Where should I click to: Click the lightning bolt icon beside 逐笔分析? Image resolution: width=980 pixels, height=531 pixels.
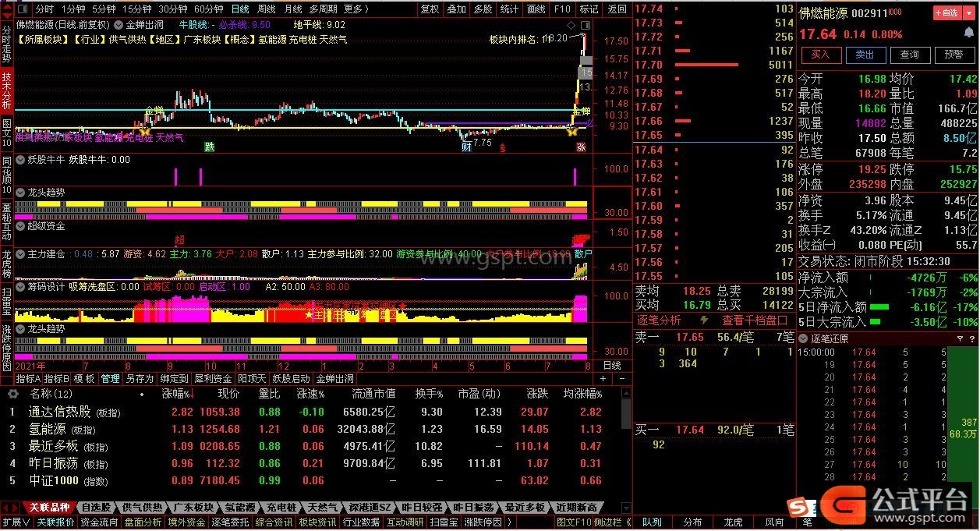pos(704,320)
